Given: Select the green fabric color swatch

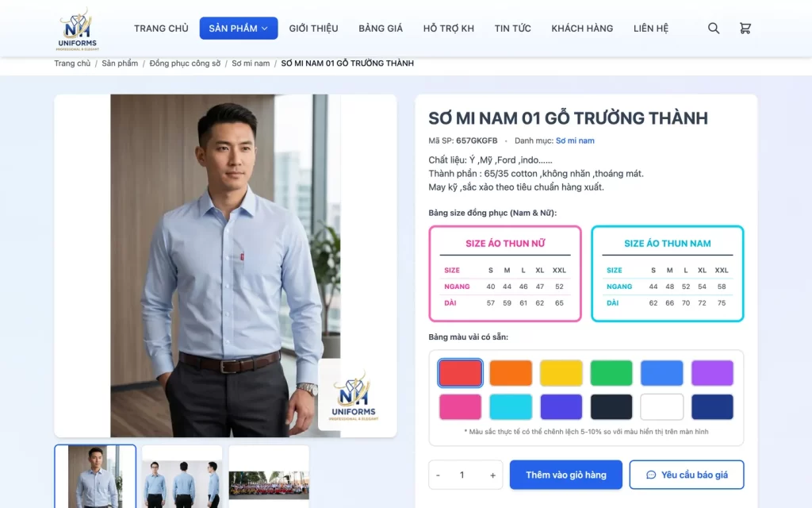Looking at the screenshot, I should pyautogui.click(x=611, y=373).
